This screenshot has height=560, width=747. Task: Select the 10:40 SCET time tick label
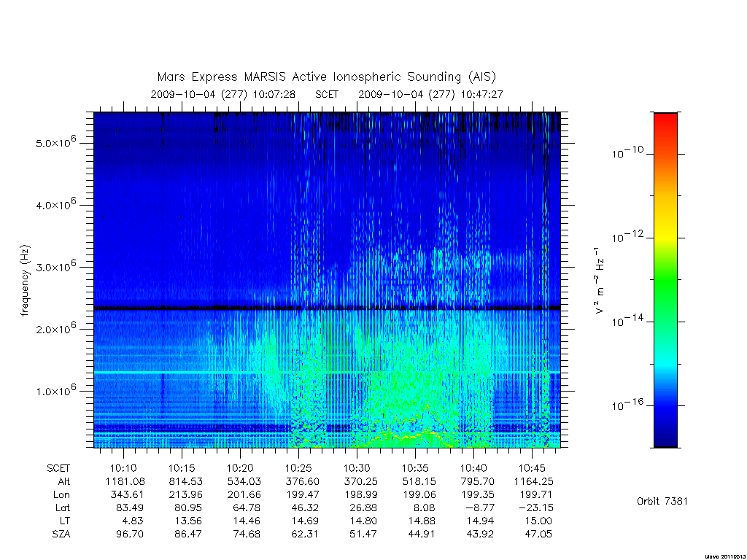473,468
